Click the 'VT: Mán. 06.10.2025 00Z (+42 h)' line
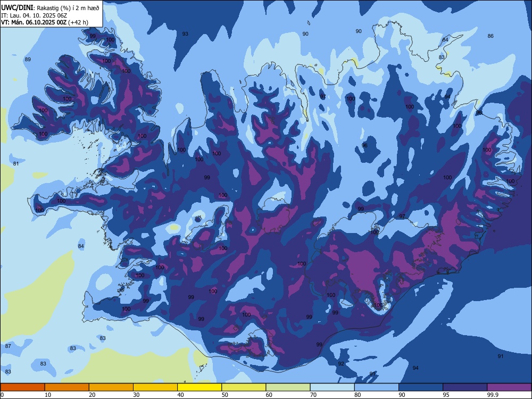 tap(45, 22)
